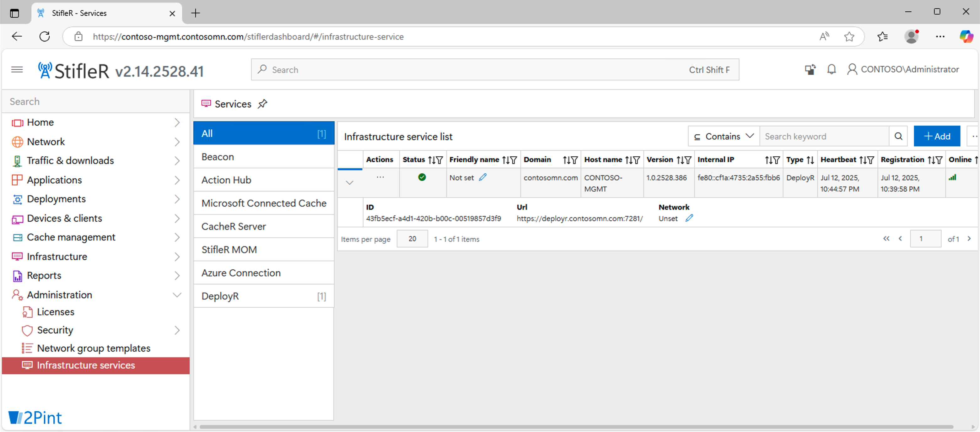Open the hamburger menu icon
Screen dimensions: 980x432
[x=17, y=69]
